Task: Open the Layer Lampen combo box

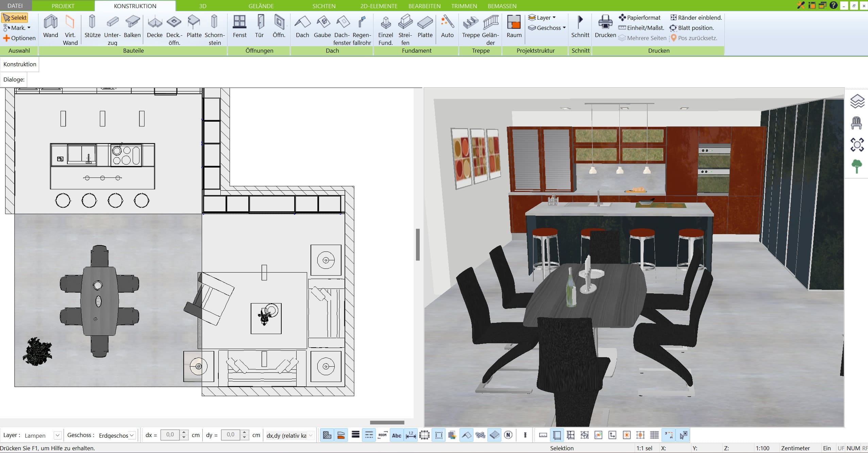Action: tap(43, 435)
